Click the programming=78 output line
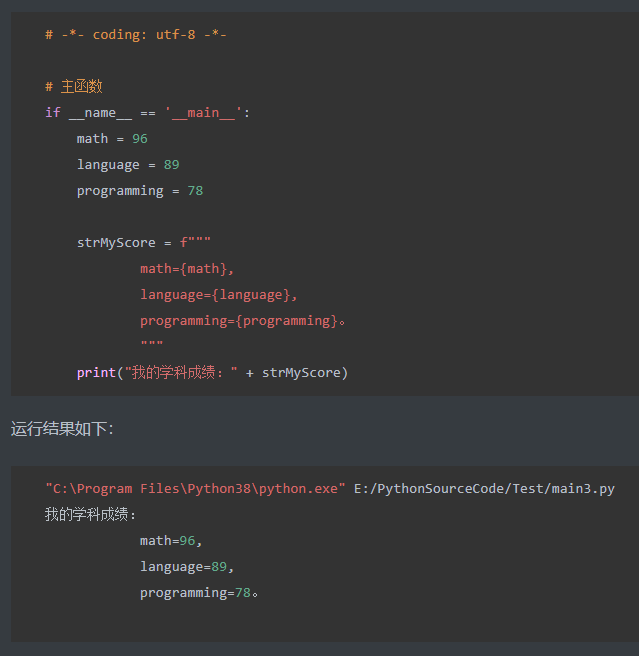This screenshot has width=639, height=656. pos(199,593)
